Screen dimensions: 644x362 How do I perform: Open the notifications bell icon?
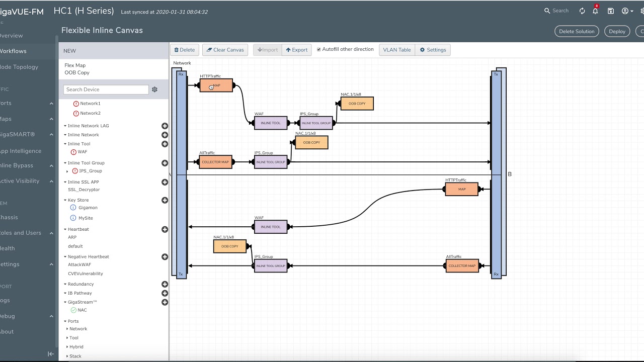pos(595,11)
